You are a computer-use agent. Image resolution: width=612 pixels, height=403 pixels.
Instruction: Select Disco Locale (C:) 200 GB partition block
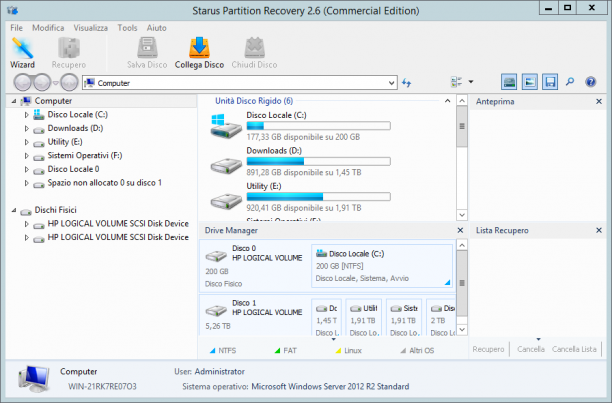[x=382, y=266]
